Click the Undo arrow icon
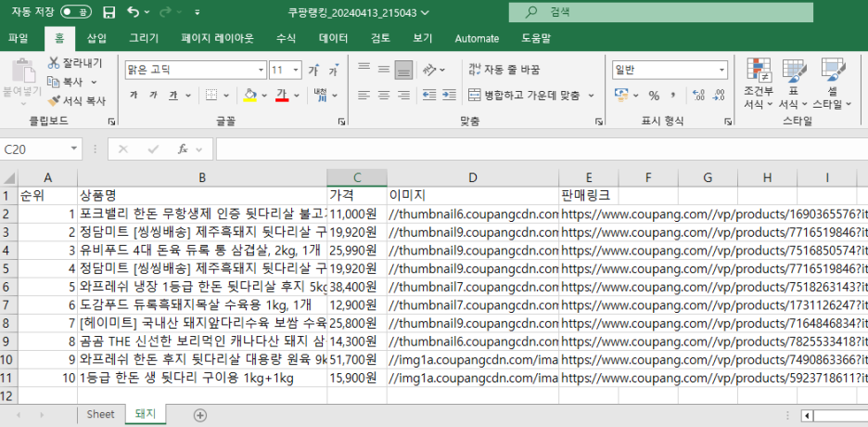 point(134,12)
